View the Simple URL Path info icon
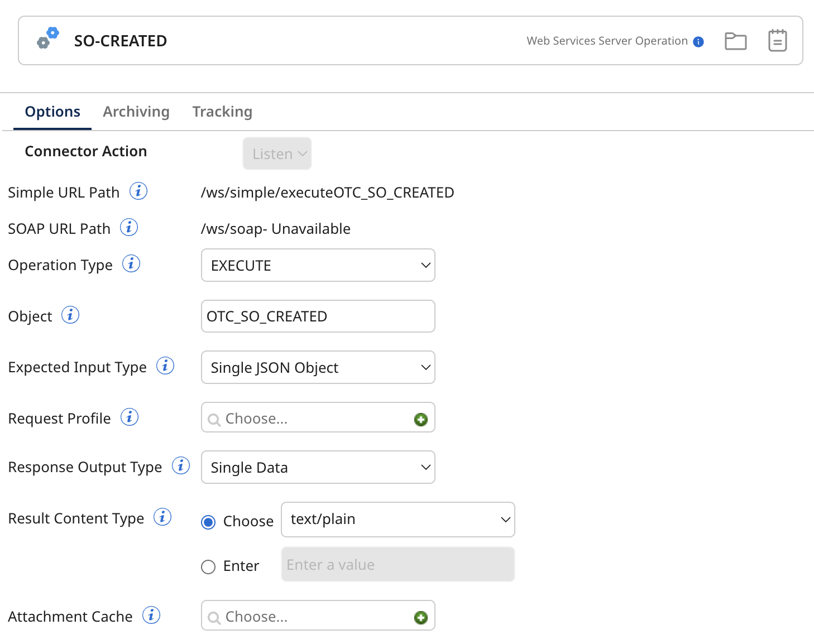The width and height of the screenshot is (814, 644). coord(138,191)
